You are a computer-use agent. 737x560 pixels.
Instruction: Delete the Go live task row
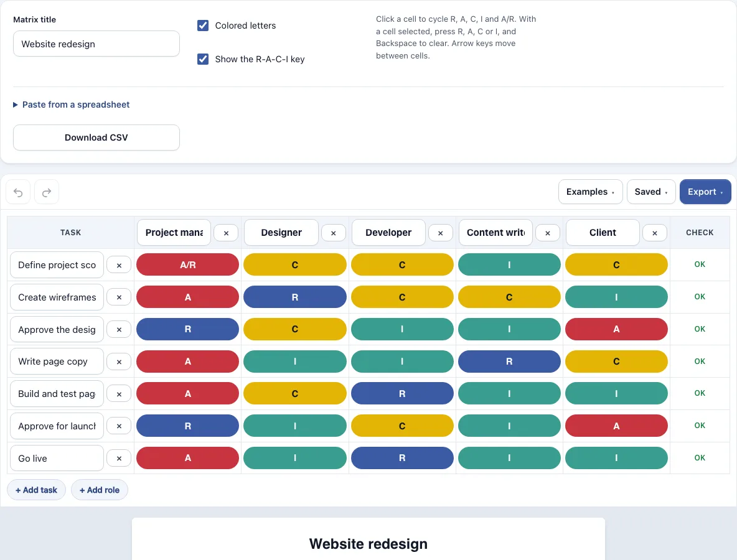(x=119, y=459)
